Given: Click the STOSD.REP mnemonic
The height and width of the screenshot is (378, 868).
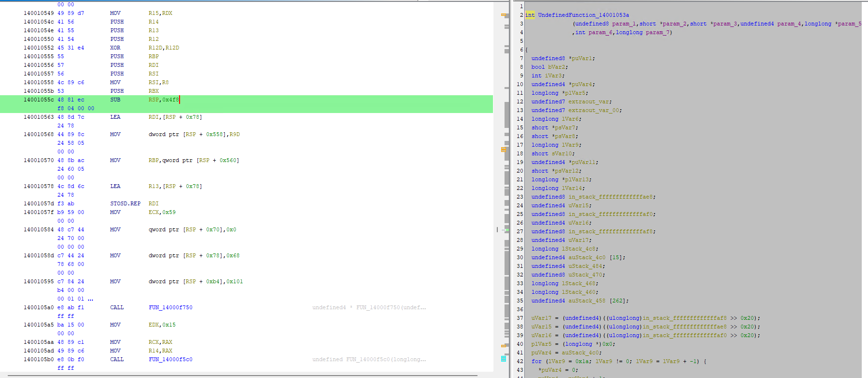Looking at the screenshot, I should pyautogui.click(x=125, y=204).
